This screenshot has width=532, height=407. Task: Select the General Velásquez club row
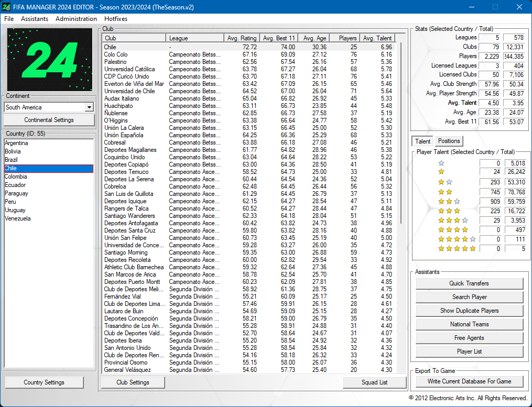click(248, 370)
